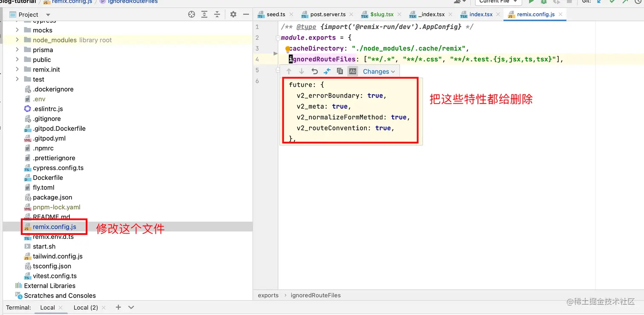Click the Expand All icon in Project panel
This screenshot has width=644, height=315.
pyautogui.click(x=204, y=14)
